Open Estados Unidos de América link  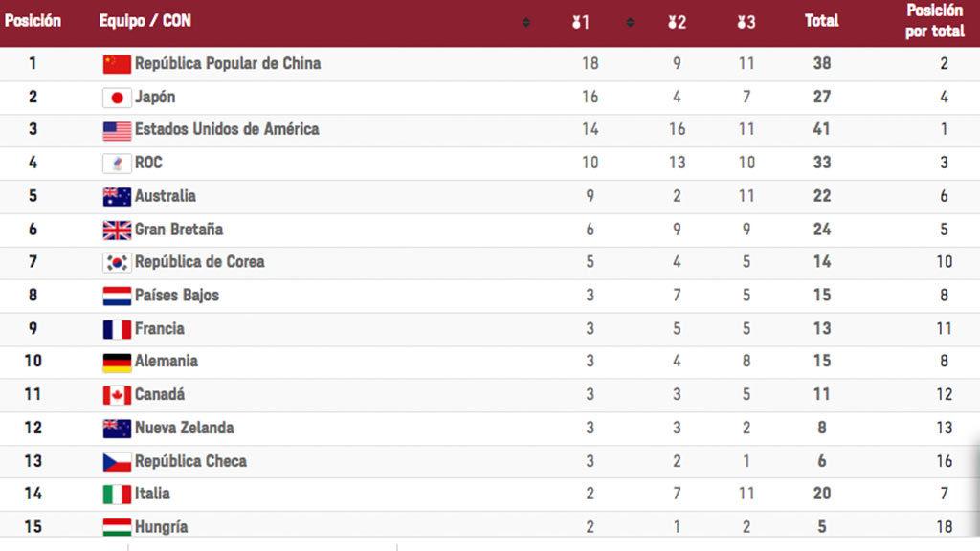(227, 129)
